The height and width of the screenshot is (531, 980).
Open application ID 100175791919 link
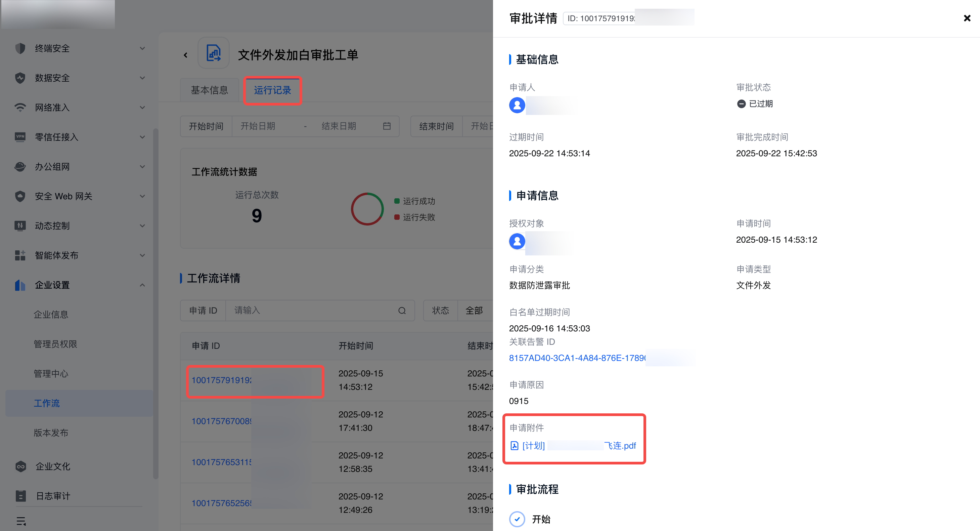(221, 380)
